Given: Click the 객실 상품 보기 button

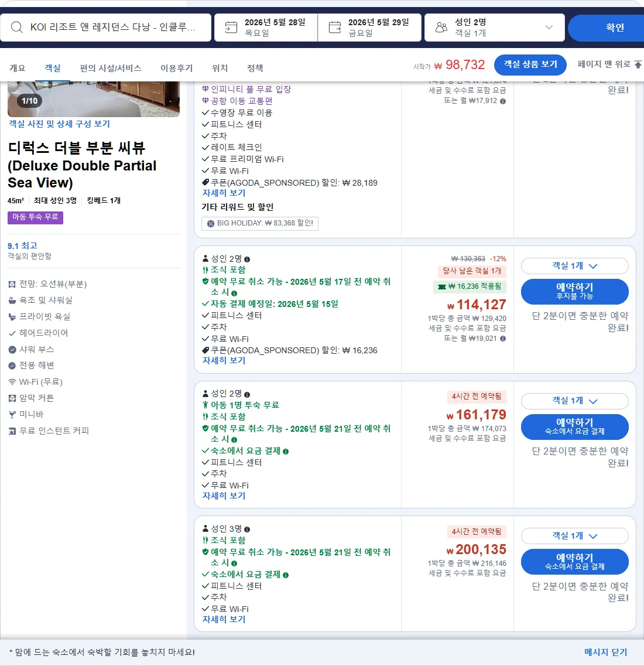Looking at the screenshot, I should coord(530,64).
